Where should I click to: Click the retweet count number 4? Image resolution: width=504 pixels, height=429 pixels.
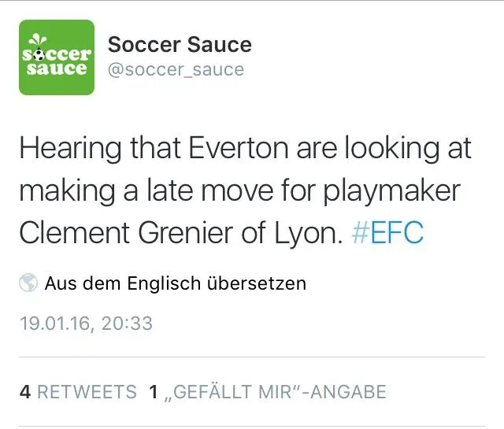[24, 392]
